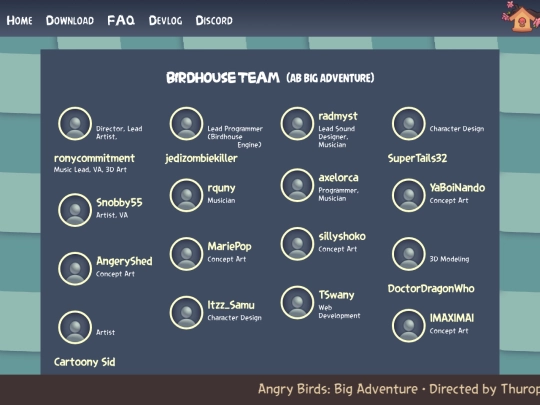Click Lead Sound Designer, Musician text
Screen dimensions: 540x405
pyautogui.click(x=336, y=137)
